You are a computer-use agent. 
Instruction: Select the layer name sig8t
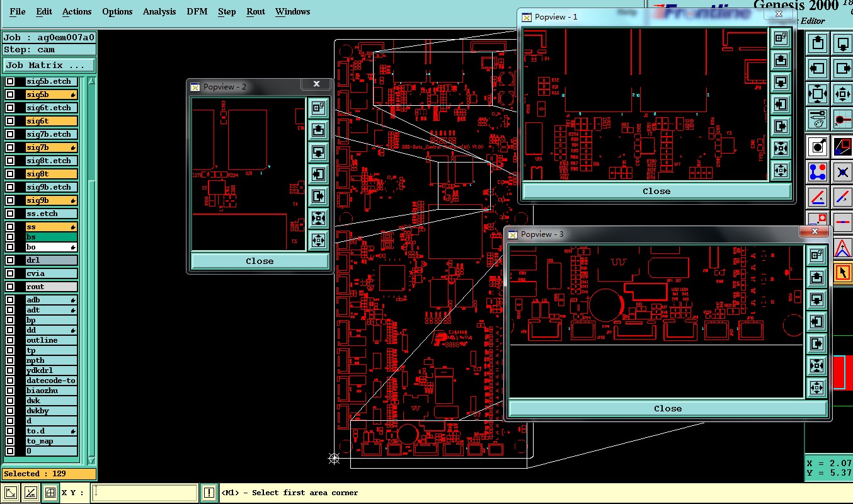(x=51, y=174)
